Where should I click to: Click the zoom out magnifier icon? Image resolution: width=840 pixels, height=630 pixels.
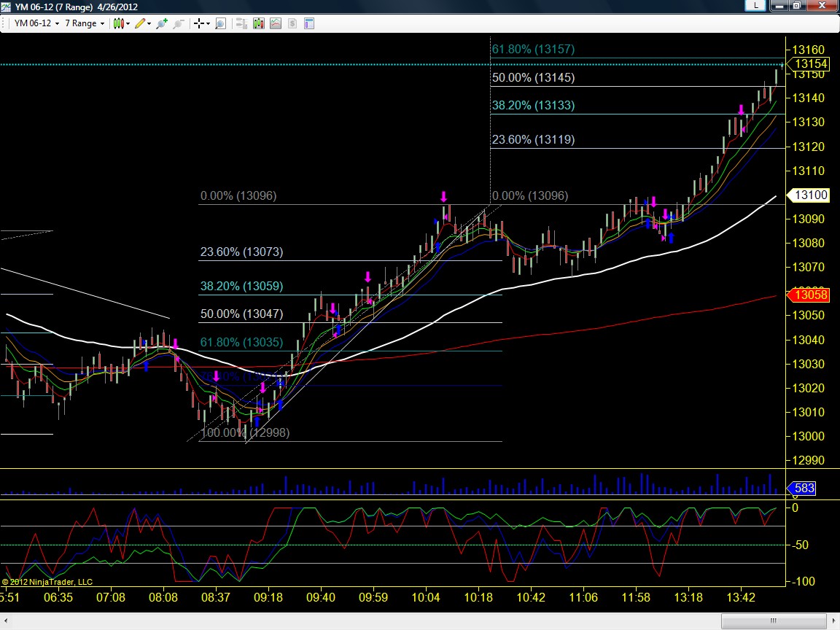click(x=179, y=23)
